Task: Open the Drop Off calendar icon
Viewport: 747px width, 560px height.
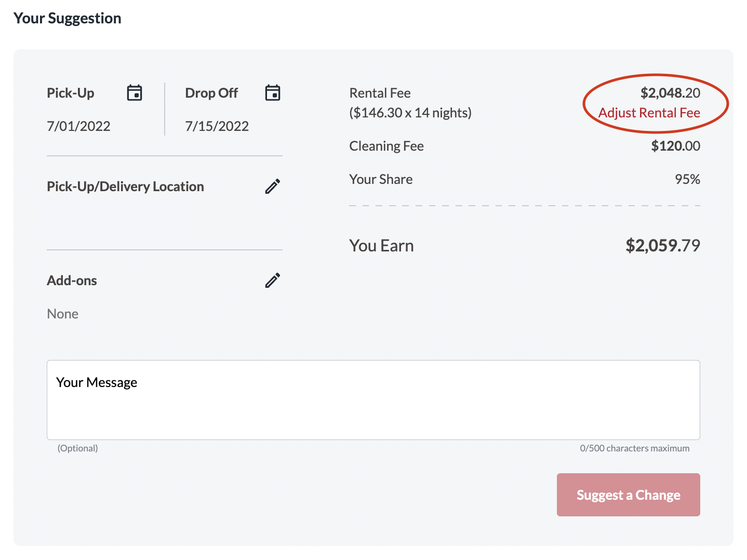Action: [273, 93]
